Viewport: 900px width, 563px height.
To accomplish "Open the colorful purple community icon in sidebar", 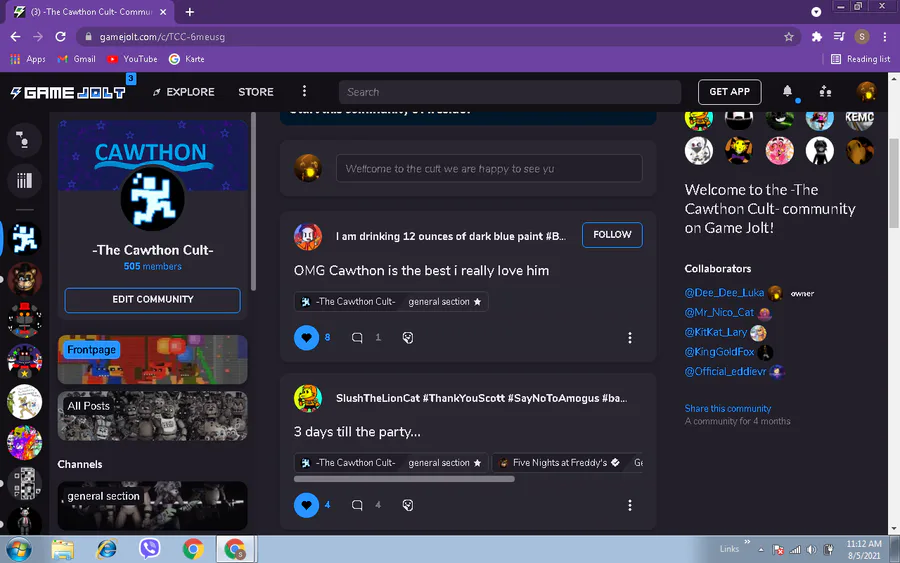I will click(24, 442).
